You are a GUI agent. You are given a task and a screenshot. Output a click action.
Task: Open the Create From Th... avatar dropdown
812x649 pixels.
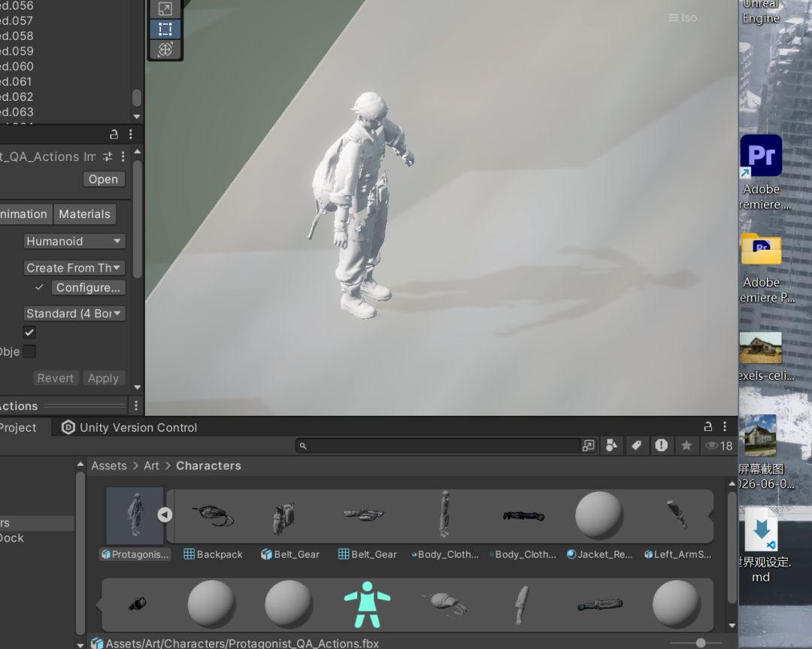pyautogui.click(x=74, y=268)
